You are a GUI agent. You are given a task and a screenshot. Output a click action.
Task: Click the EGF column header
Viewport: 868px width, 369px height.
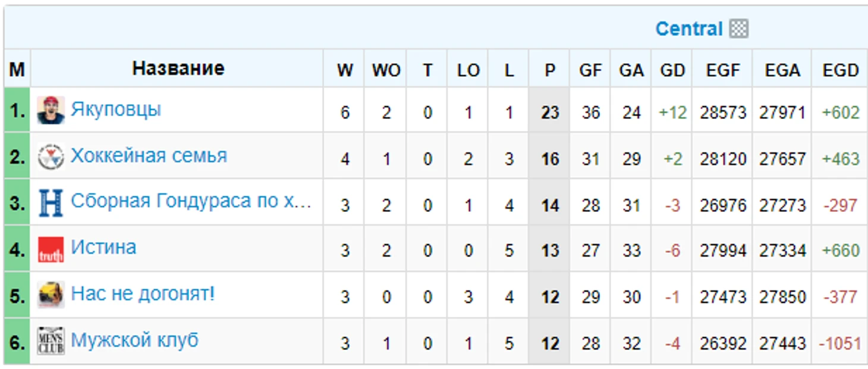tap(722, 70)
